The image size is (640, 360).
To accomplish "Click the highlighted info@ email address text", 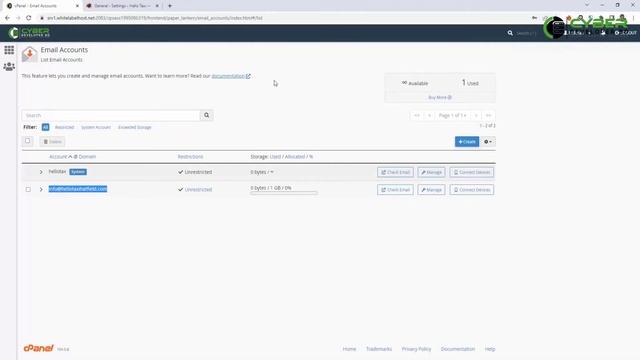I will coord(78,189).
